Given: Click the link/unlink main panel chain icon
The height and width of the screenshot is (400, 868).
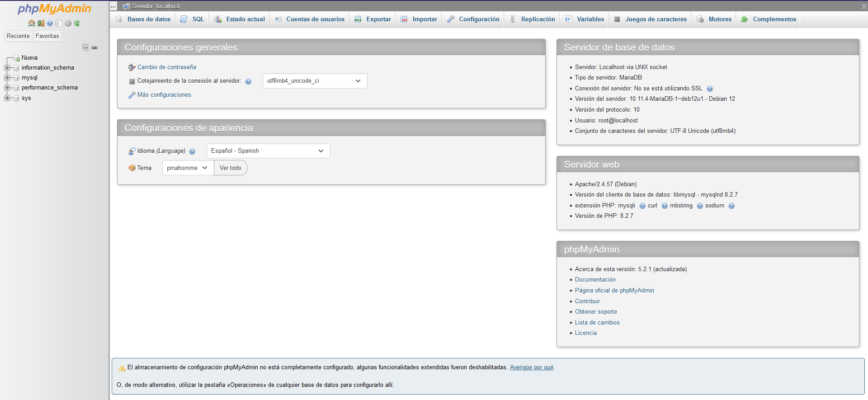Looking at the screenshot, I should (x=94, y=47).
